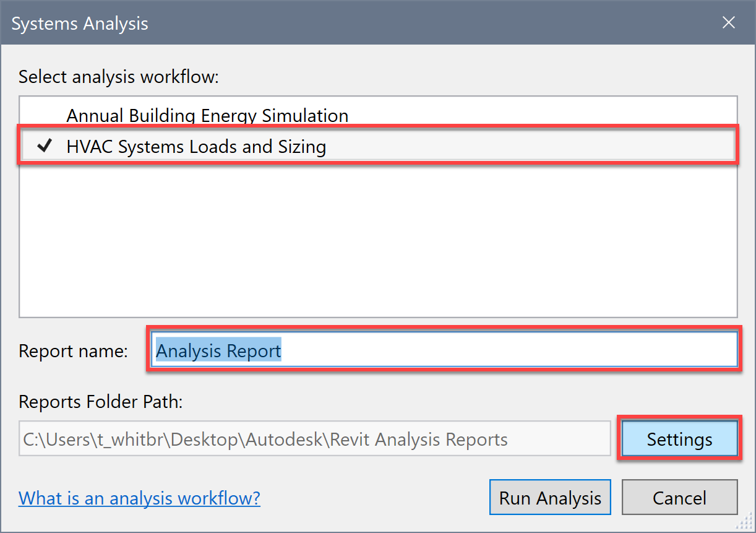Check the empty box beside Annual Building Energy
Viewport: 756px width, 533px height.
45,116
